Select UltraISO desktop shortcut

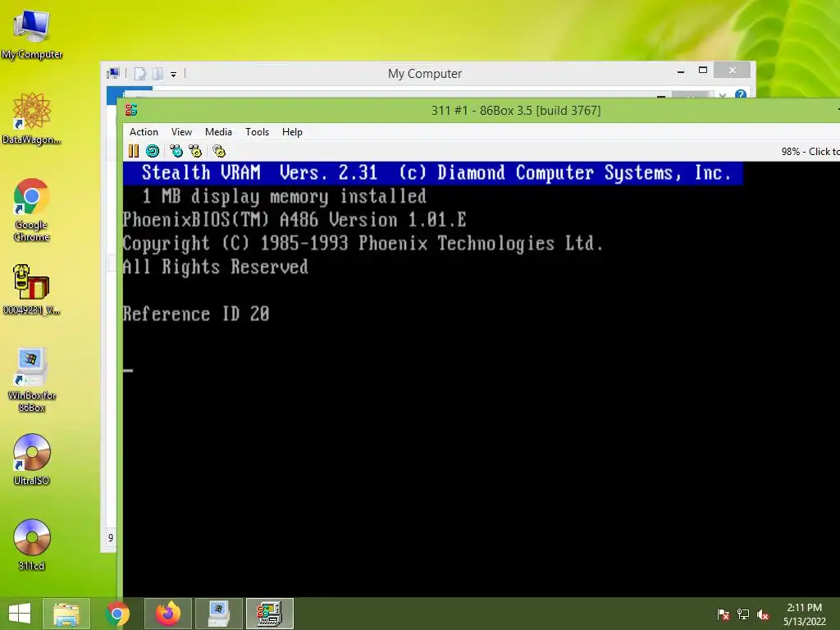point(32,459)
